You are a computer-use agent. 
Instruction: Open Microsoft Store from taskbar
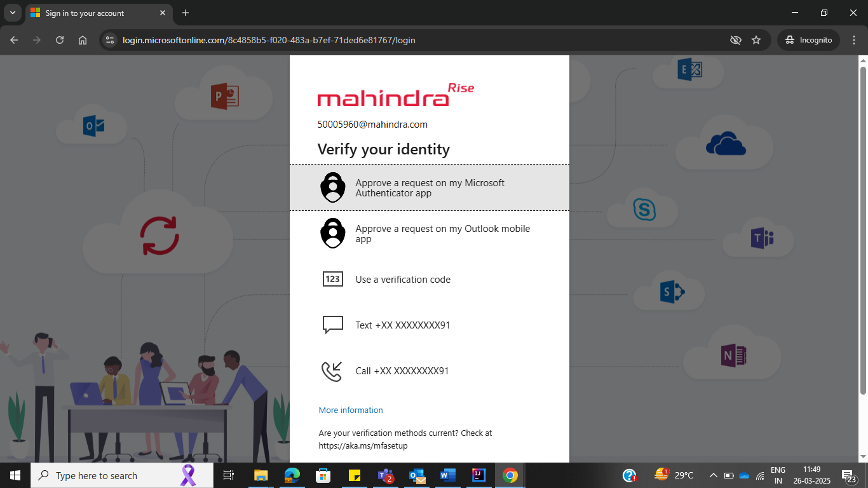(x=323, y=475)
